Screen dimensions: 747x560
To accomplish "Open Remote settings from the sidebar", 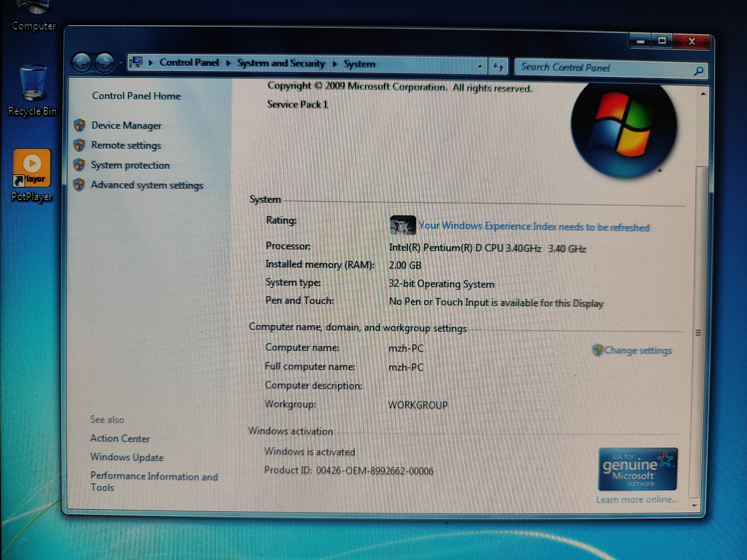I will click(126, 146).
